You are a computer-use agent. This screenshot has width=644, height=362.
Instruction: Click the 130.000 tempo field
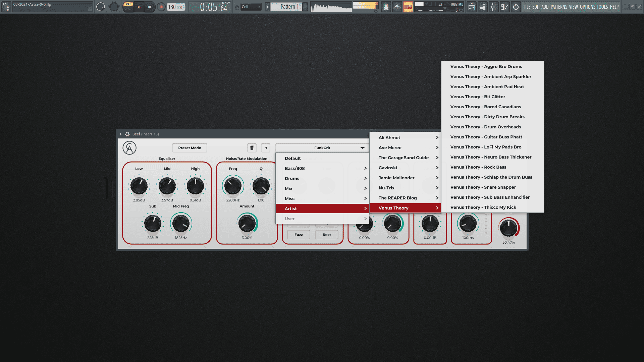click(176, 7)
